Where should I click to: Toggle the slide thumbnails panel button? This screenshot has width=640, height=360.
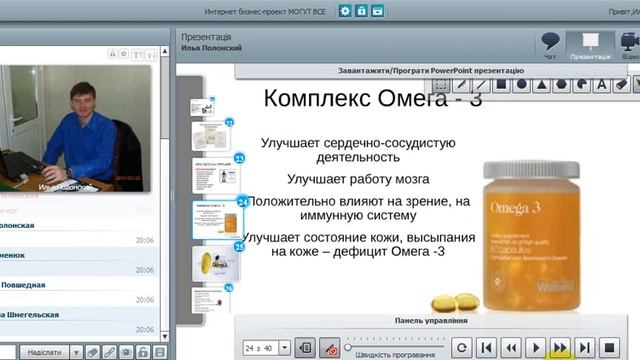coord(304,348)
